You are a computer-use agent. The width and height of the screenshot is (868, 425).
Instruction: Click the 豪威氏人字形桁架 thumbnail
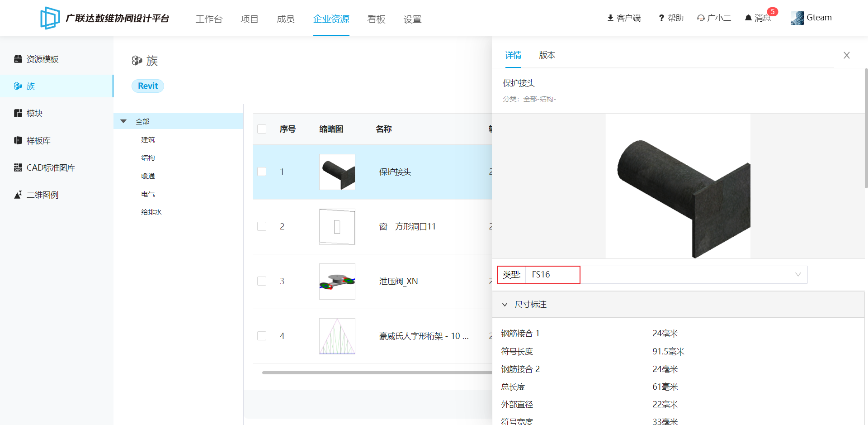click(x=337, y=336)
